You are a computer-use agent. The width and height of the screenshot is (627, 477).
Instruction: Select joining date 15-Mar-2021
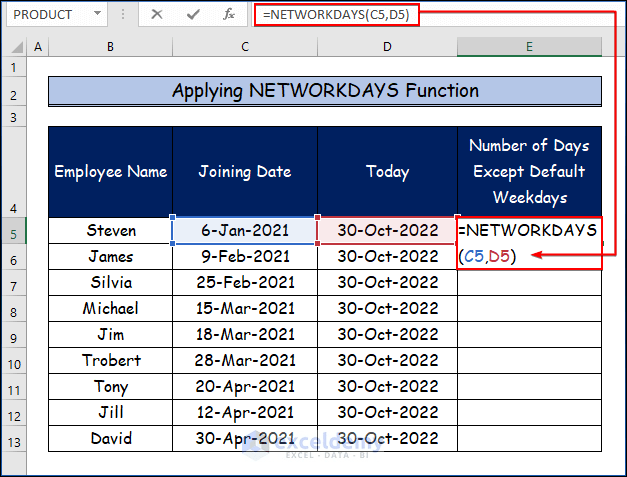pyautogui.click(x=245, y=309)
